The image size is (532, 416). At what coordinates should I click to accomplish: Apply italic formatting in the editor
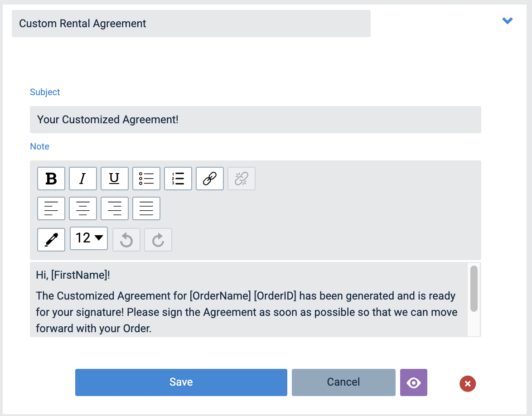tap(83, 179)
